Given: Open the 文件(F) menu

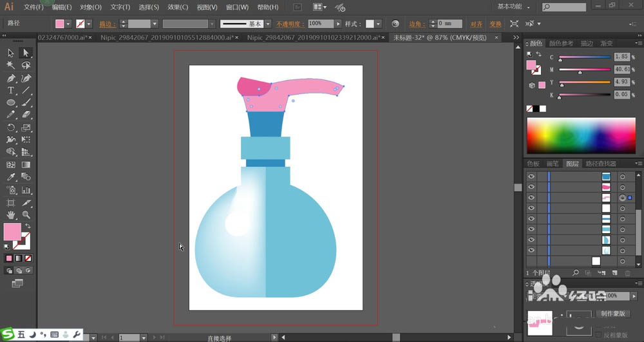Looking at the screenshot, I should (33, 7).
